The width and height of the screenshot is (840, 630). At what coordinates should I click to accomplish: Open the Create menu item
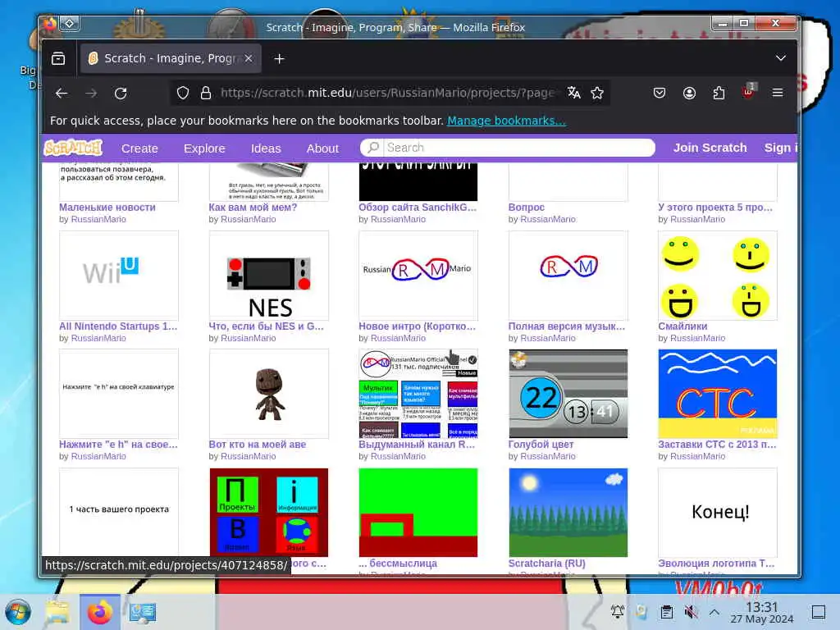click(x=139, y=148)
